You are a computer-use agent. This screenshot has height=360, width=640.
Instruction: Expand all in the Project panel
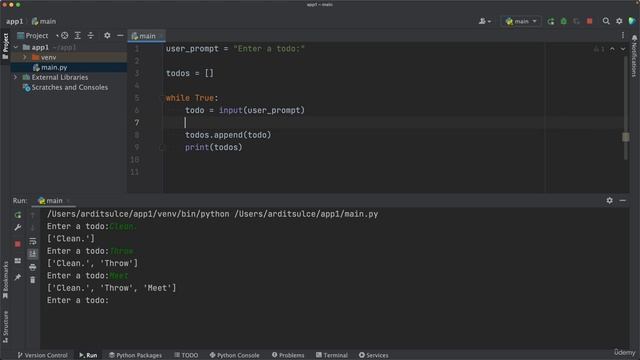[x=78, y=36]
